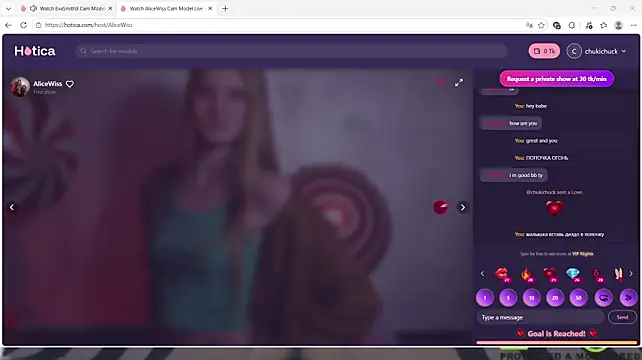
Task: Click the Send chat button
Action: [622, 317]
